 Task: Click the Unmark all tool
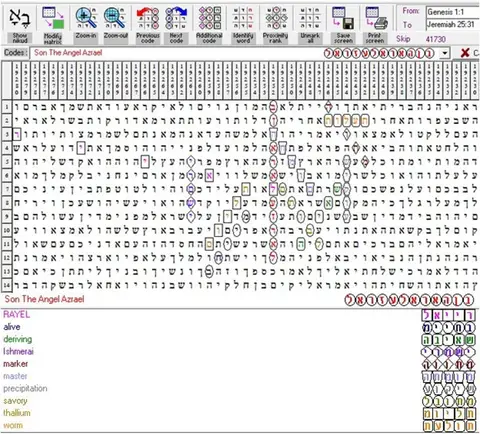[x=310, y=25]
